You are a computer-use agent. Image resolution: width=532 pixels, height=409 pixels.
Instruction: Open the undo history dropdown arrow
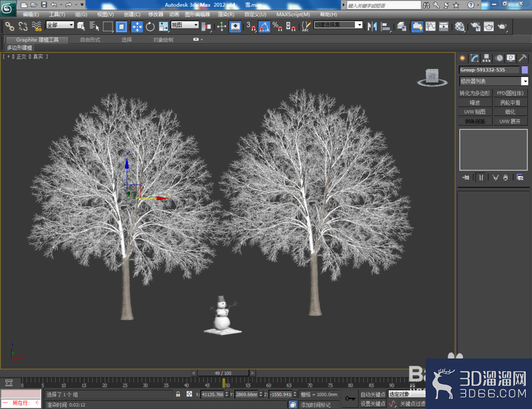[x=61, y=5]
